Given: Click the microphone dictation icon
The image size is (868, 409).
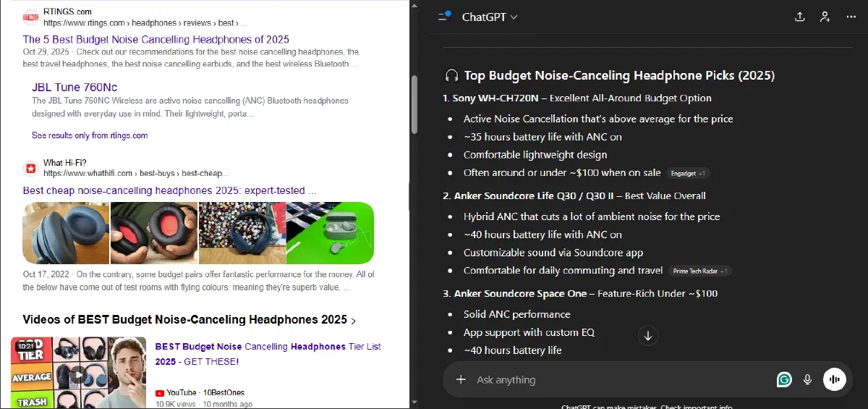Looking at the screenshot, I should click(808, 379).
